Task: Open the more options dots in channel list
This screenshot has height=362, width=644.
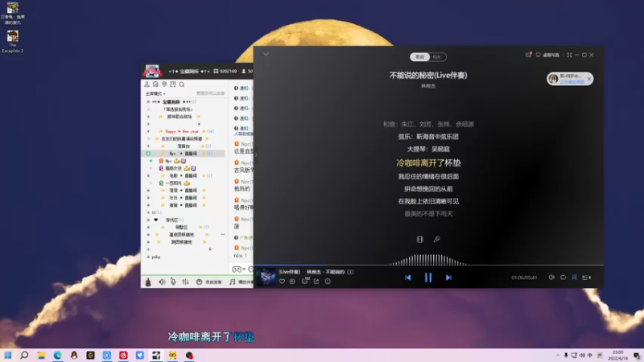Action: coord(223,234)
